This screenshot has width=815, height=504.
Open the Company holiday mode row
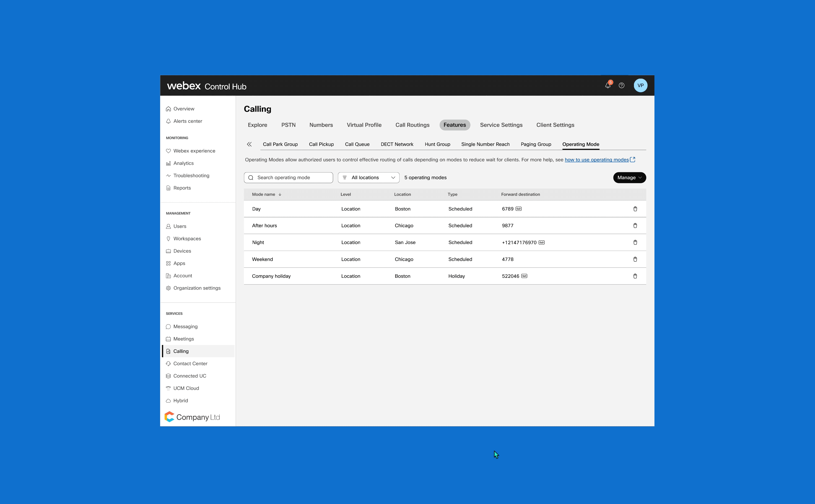445,276
